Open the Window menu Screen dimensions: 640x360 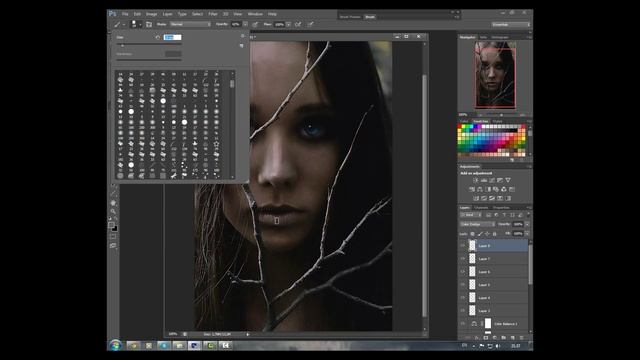click(255, 14)
